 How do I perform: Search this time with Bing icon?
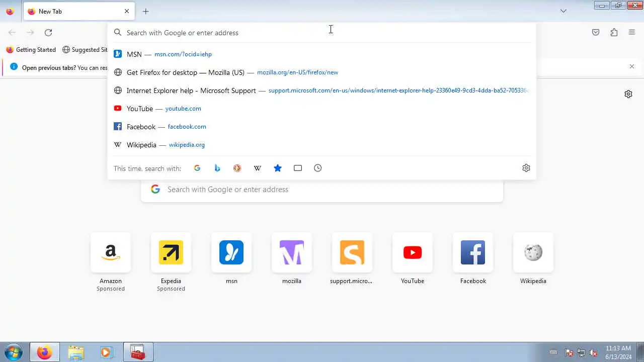point(217,168)
